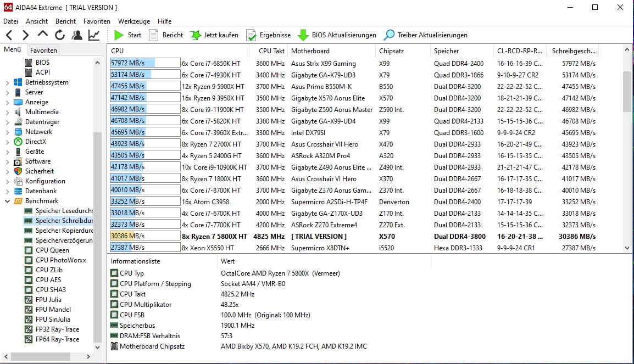Click BIOS Aktualisierungen
This screenshot has width=634, height=364.
pyautogui.click(x=337, y=35)
